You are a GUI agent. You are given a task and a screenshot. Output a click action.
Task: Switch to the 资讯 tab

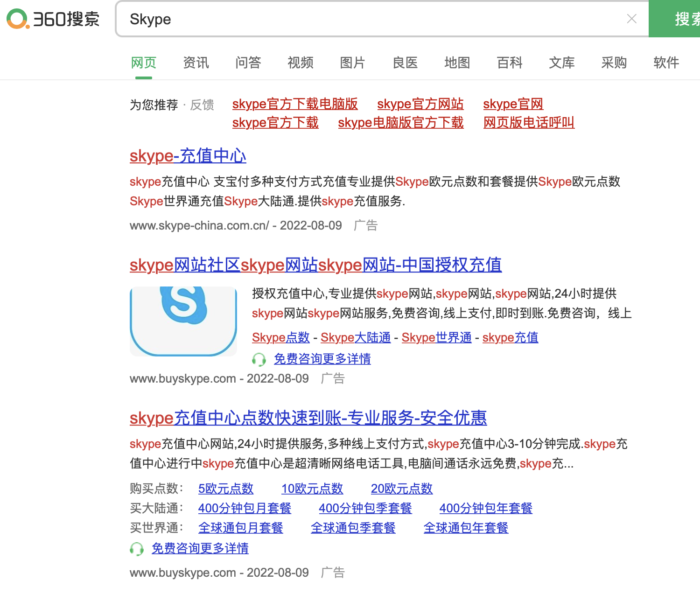tap(196, 63)
